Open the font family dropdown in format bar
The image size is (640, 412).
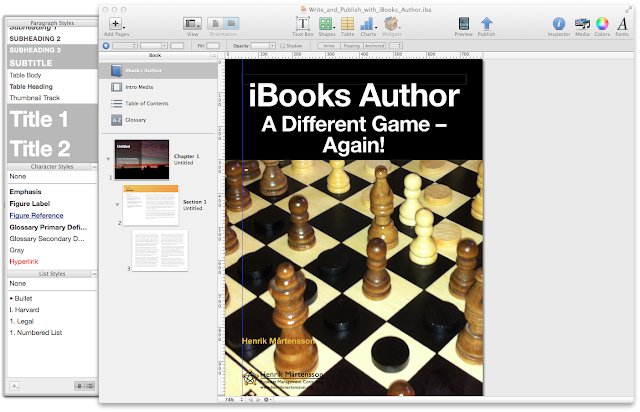click(x=154, y=46)
